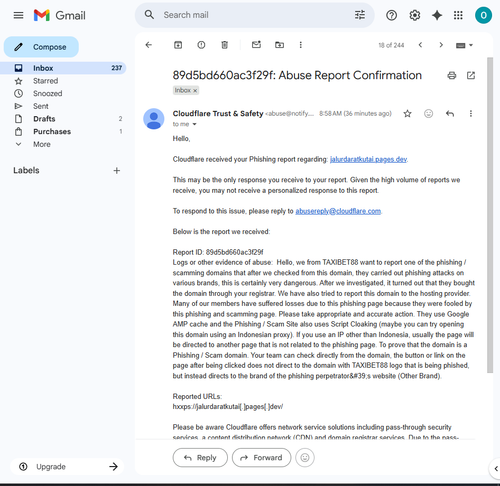This screenshot has width=500, height=486.
Task: Click the '18 of 244' counter
Action: tap(391, 45)
